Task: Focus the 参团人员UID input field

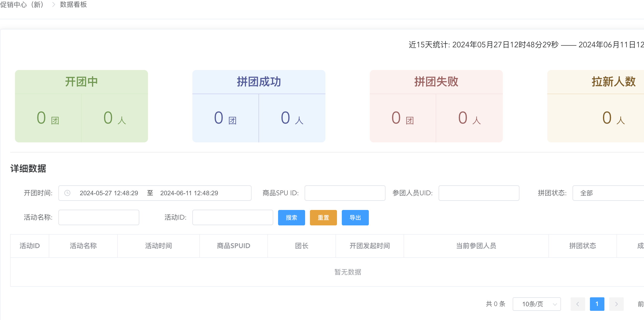Action: [479, 193]
